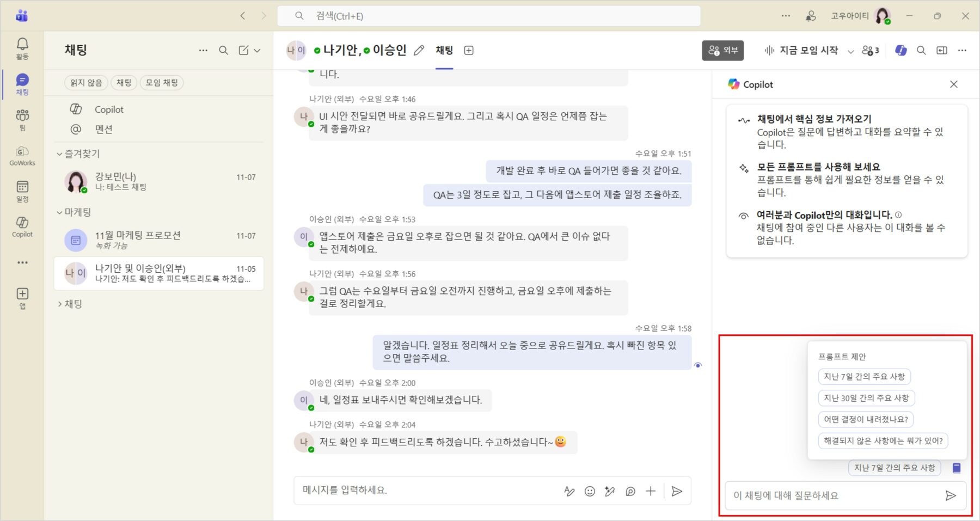Toggle the 채팅 filter chip
The image size is (980, 521).
[124, 83]
